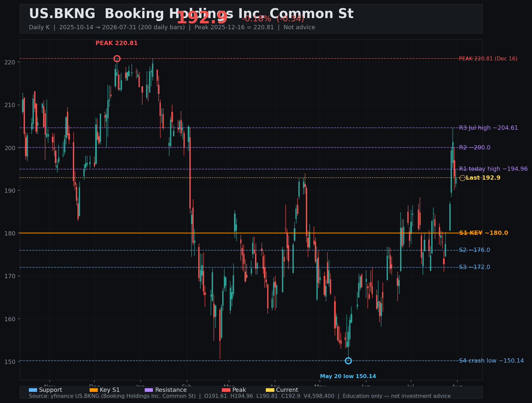Click the red Peak legend swatch
532x403 pixels.
coord(226,390)
